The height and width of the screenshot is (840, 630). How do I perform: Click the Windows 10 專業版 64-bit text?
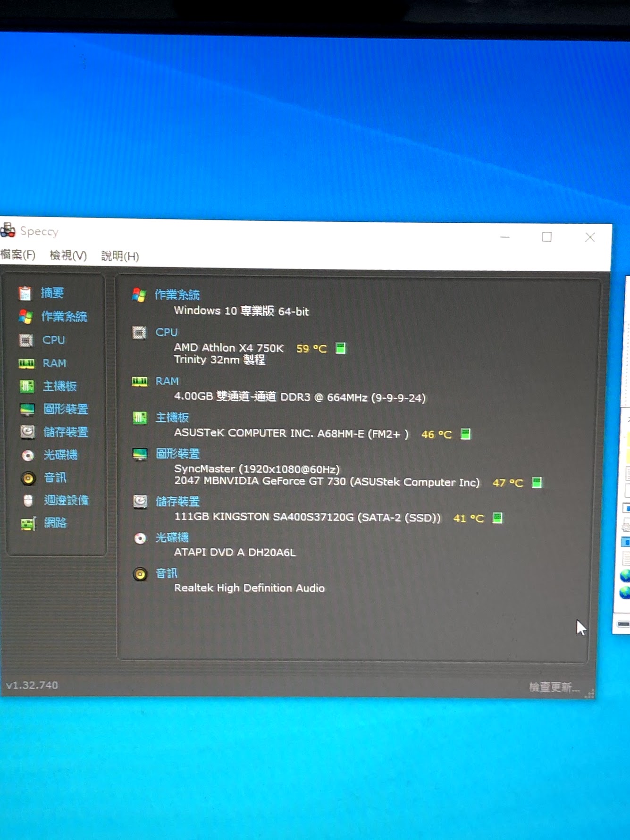(241, 311)
